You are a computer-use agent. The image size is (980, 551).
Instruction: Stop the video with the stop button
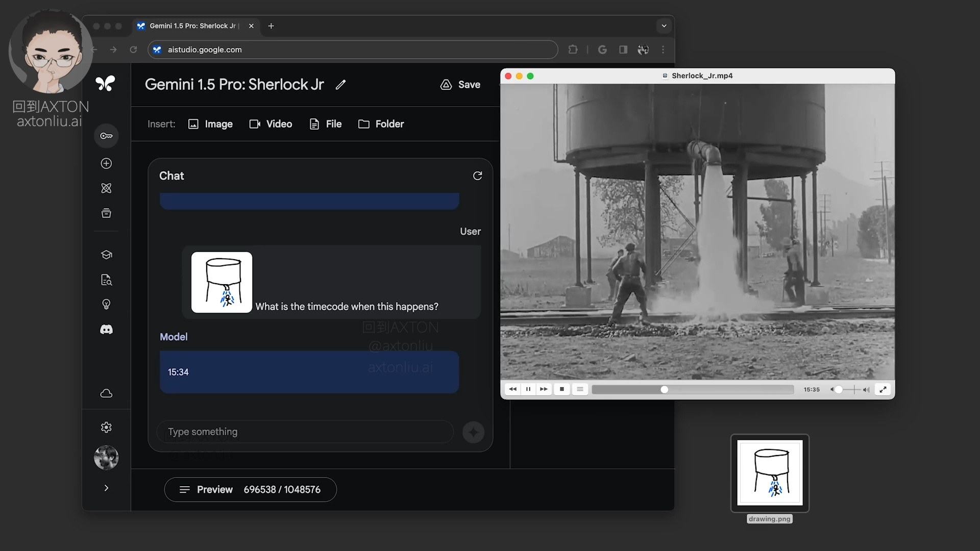coord(562,389)
